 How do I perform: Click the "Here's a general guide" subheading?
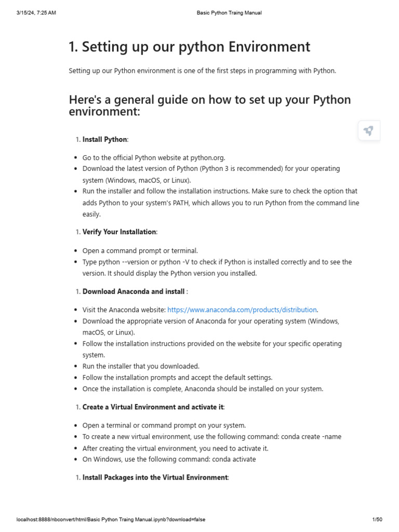coord(209,105)
